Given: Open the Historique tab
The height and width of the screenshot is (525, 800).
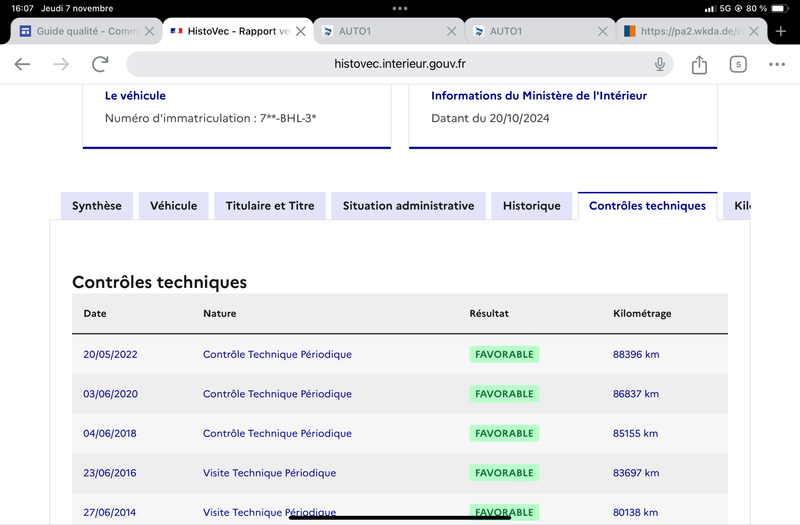Looking at the screenshot, I should [532, 206].
